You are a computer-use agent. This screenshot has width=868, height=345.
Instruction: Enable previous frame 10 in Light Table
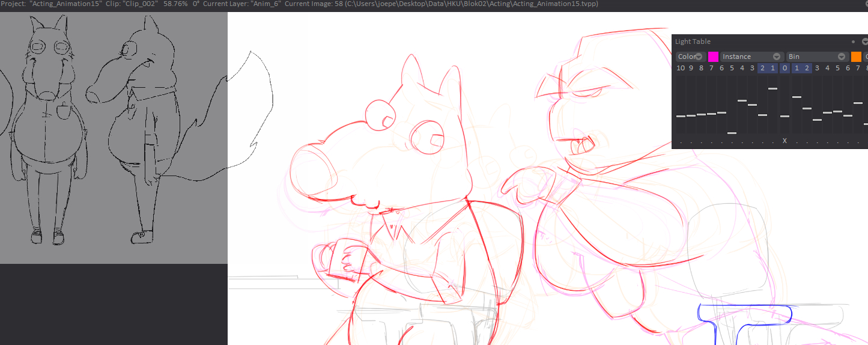pyautogui.click(x=681, y=68)
